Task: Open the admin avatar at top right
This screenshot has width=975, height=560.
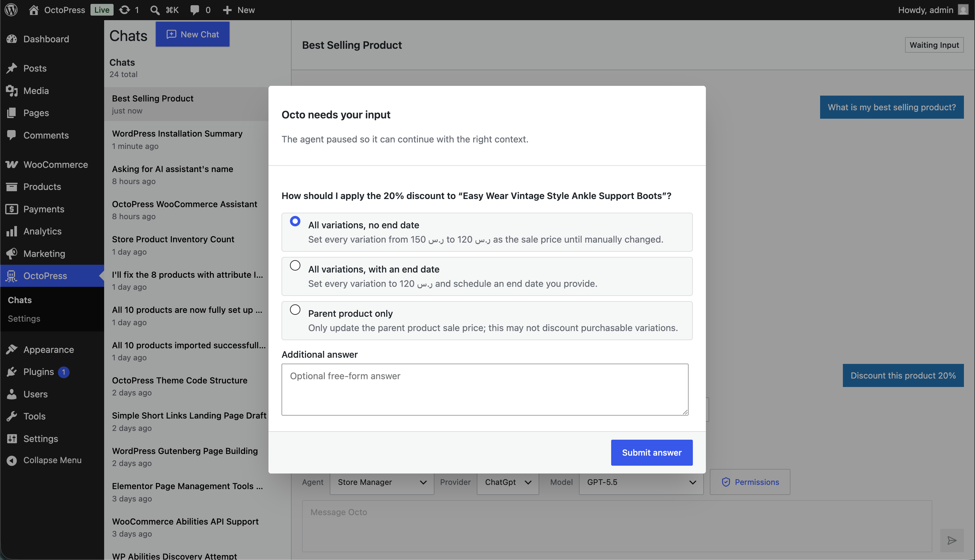Action: tap(963, 10)
